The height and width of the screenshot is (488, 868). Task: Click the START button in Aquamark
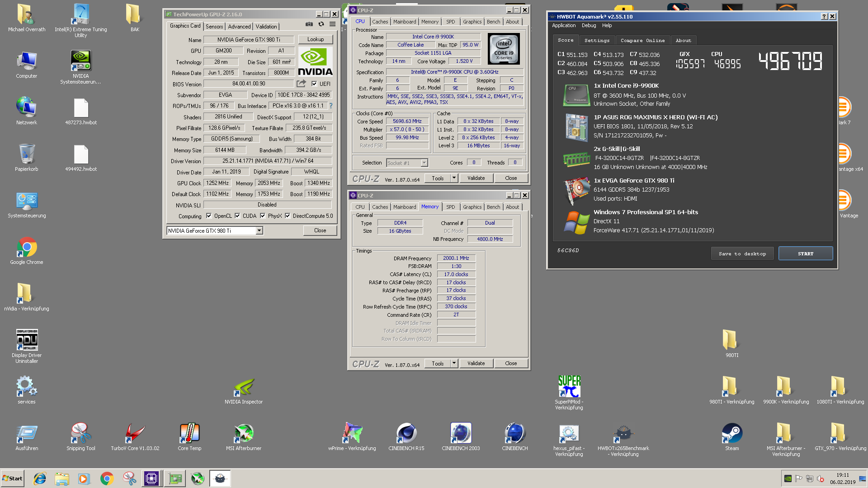coord(806,253)
